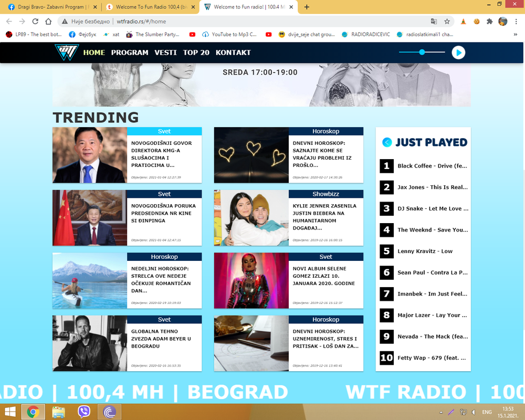Show hidden system tray icons

tap(441, 412)
